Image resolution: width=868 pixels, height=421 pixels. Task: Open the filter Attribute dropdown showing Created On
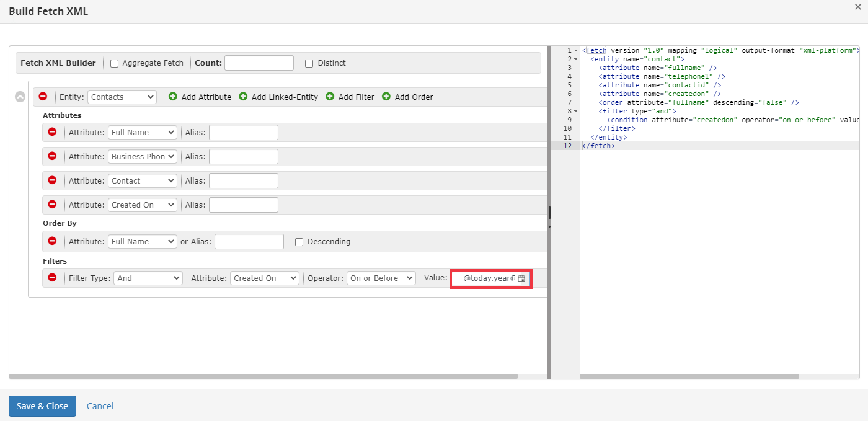(265, 278)
